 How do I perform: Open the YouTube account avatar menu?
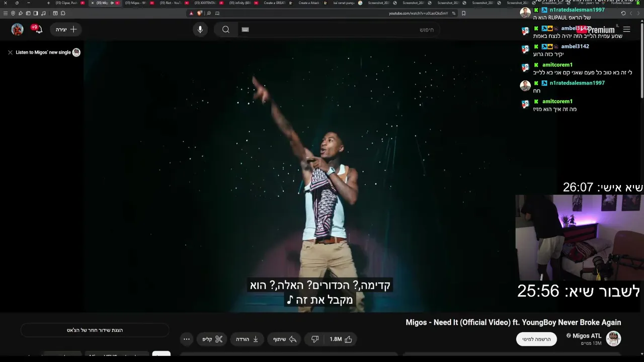(x=18, y=29)
